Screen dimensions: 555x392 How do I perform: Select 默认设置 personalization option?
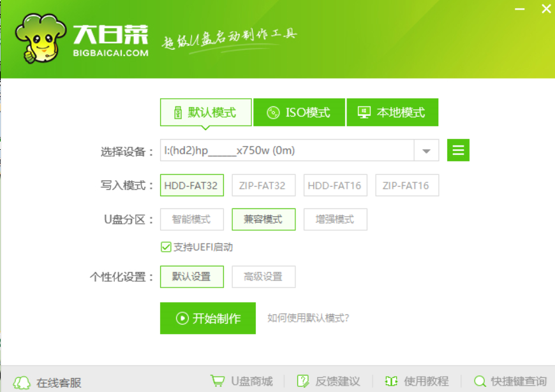192,277
